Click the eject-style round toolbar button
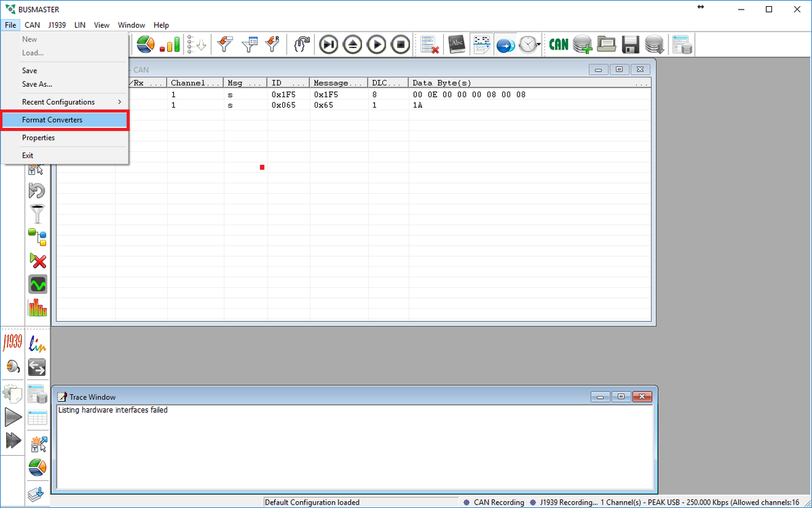 (x=353, y=45)
